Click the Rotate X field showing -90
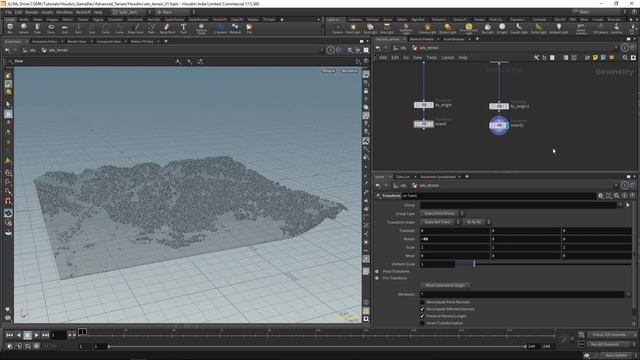The image size is (640, 360). (x=455, y=239)
